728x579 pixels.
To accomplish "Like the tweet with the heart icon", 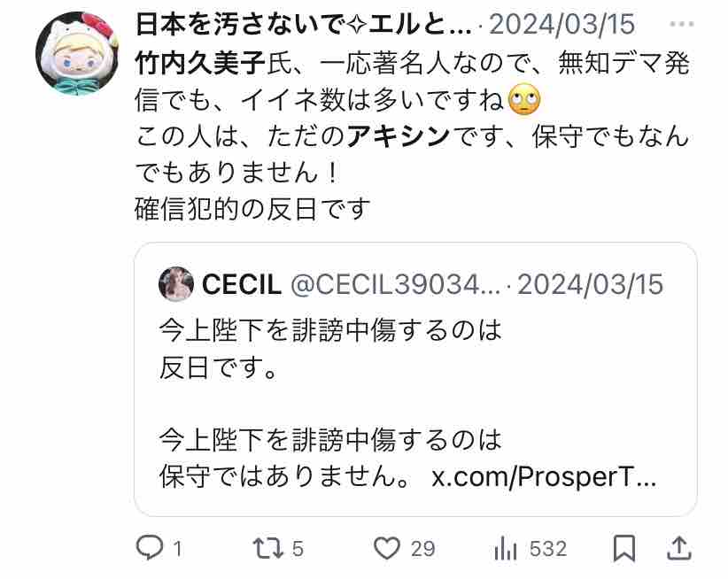I will click(387, 548).
